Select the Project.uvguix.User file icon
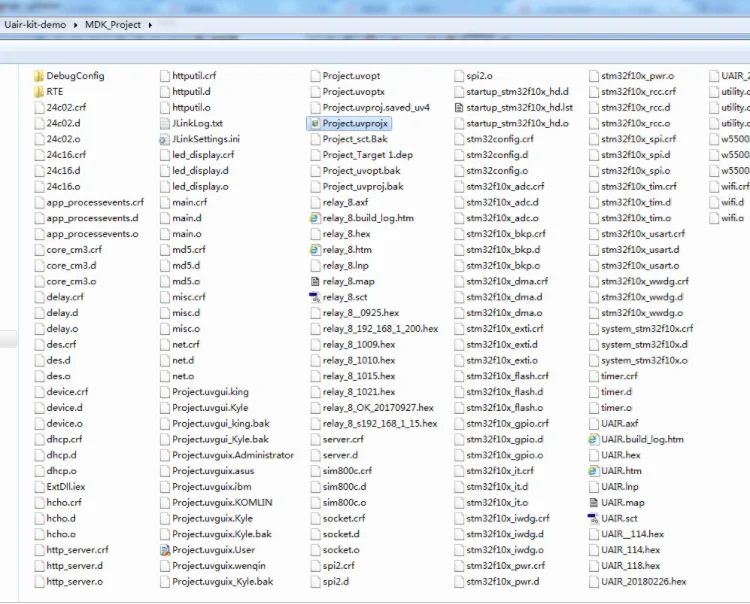 pos(164,550)
